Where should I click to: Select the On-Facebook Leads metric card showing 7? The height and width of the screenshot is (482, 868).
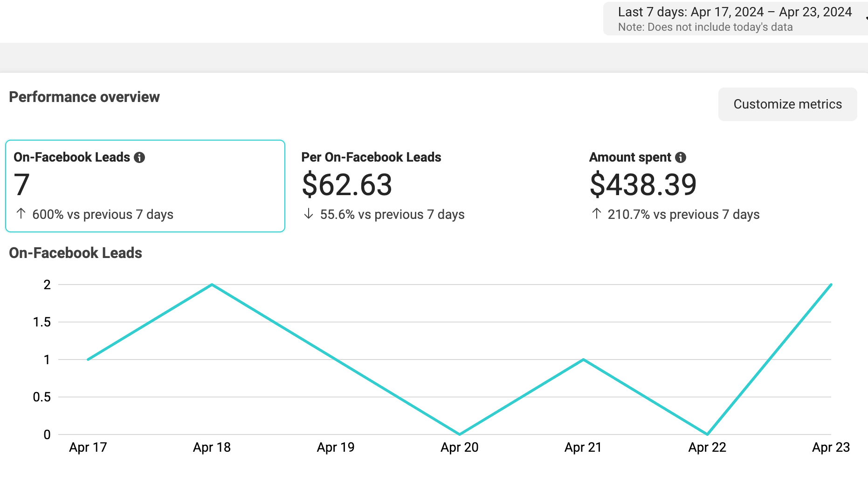[x=145, y=186]
